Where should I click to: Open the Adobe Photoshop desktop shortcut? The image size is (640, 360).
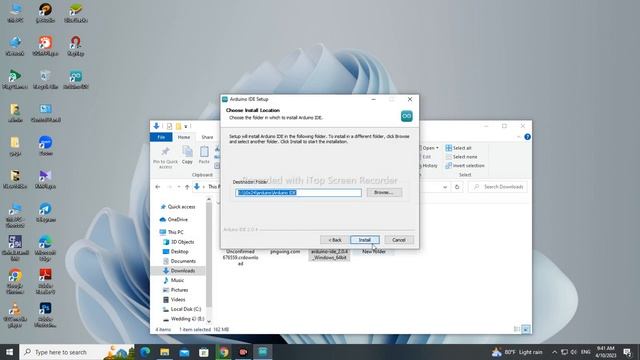45,315
